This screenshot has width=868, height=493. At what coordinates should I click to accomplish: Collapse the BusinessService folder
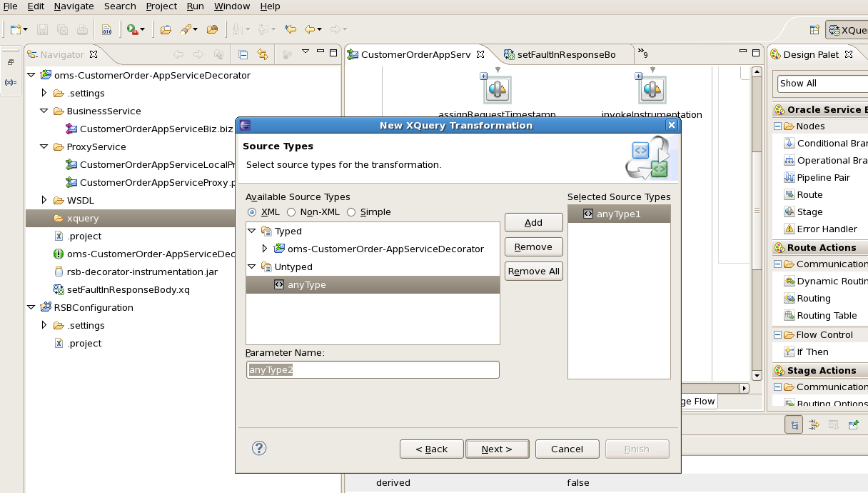(44, 111)
